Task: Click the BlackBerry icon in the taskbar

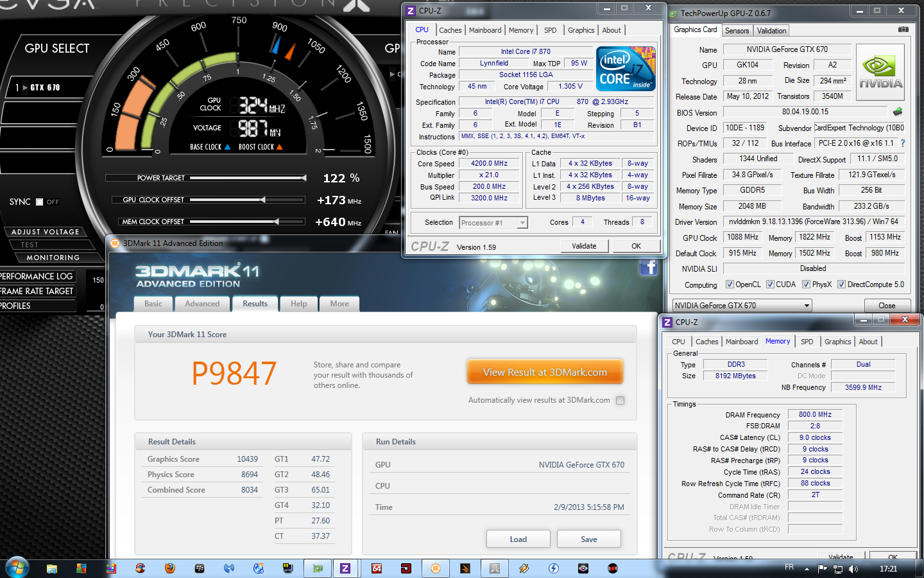Action: pos(200,568)
